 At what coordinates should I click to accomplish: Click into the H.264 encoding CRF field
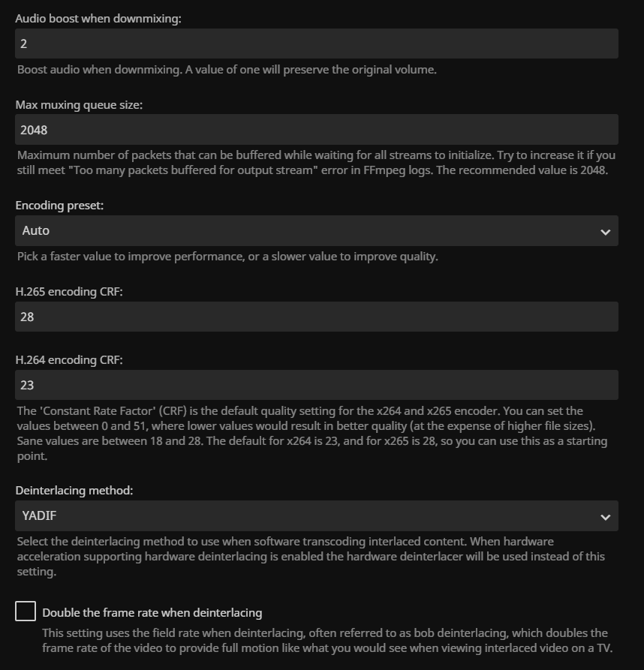[316, 385]
